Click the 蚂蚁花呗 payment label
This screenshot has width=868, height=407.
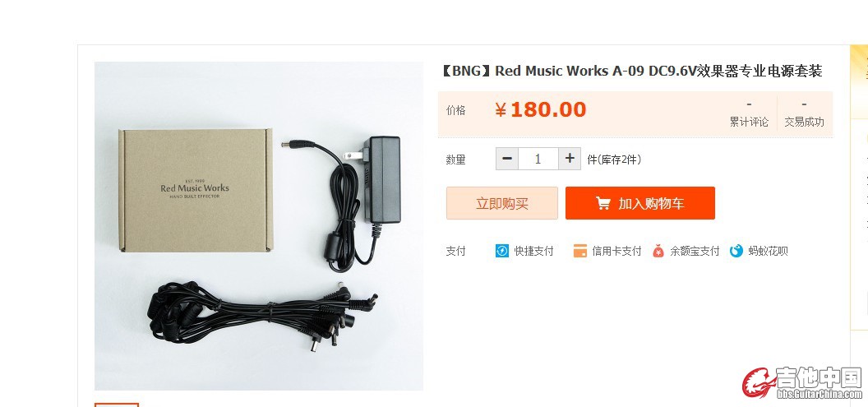pyautogui.click(x=768, y=251)
